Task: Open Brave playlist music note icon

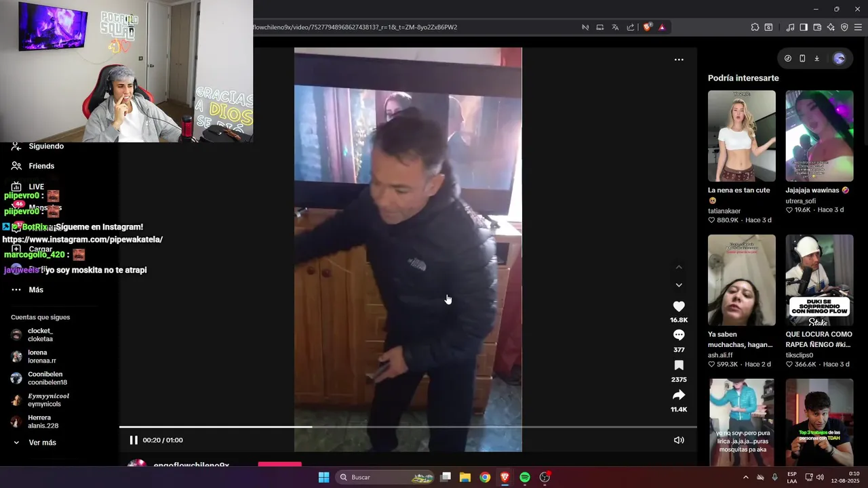Action: pos(790,27)
